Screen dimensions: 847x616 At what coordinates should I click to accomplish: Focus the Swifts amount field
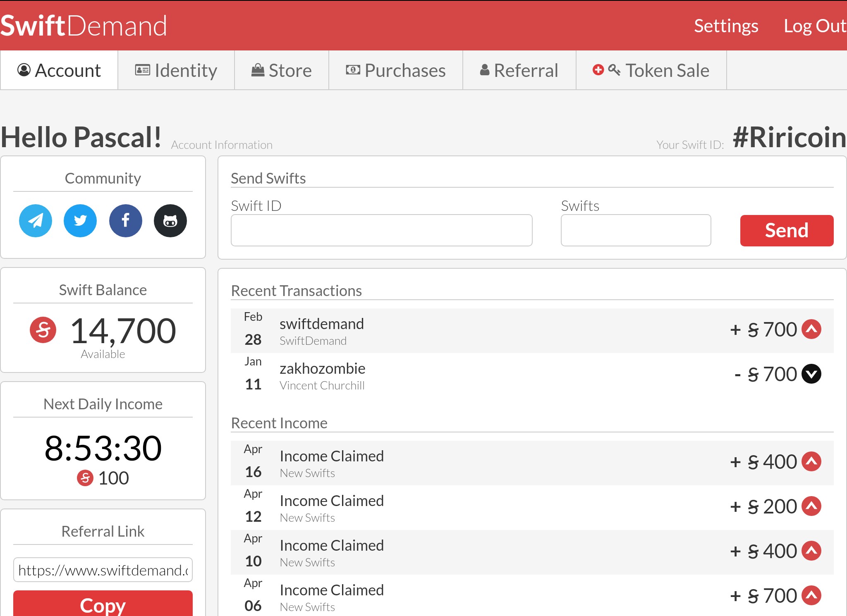pos(636,230)
